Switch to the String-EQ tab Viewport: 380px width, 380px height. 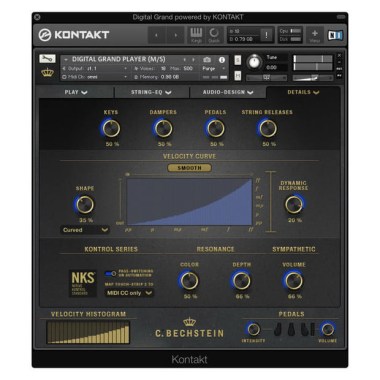point(151,92)
